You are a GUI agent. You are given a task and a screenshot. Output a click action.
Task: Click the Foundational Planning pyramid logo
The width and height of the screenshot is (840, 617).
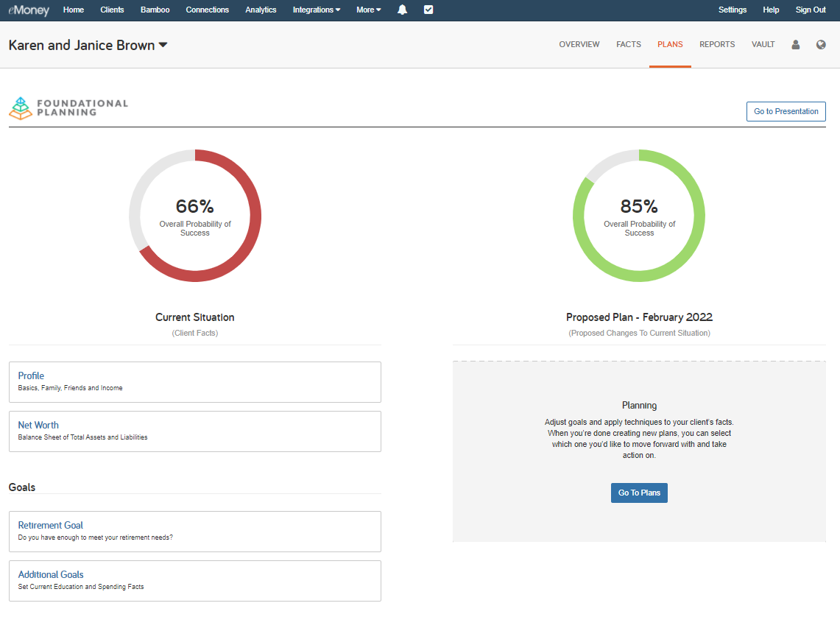21,108
